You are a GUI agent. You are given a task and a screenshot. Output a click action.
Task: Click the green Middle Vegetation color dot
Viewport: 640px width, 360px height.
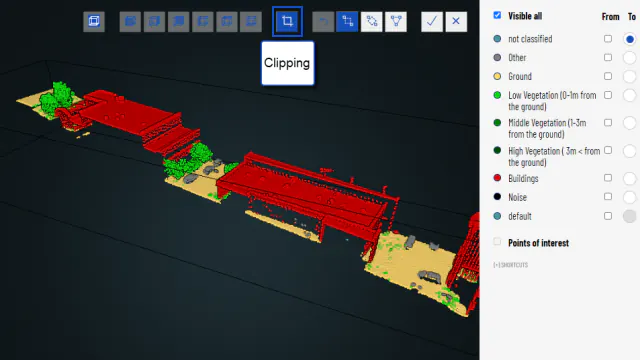[x=497, y=122]
